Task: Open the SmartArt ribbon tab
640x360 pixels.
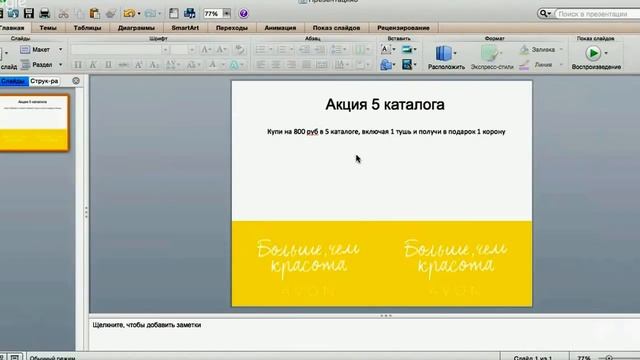Action: tap(185, 28)
